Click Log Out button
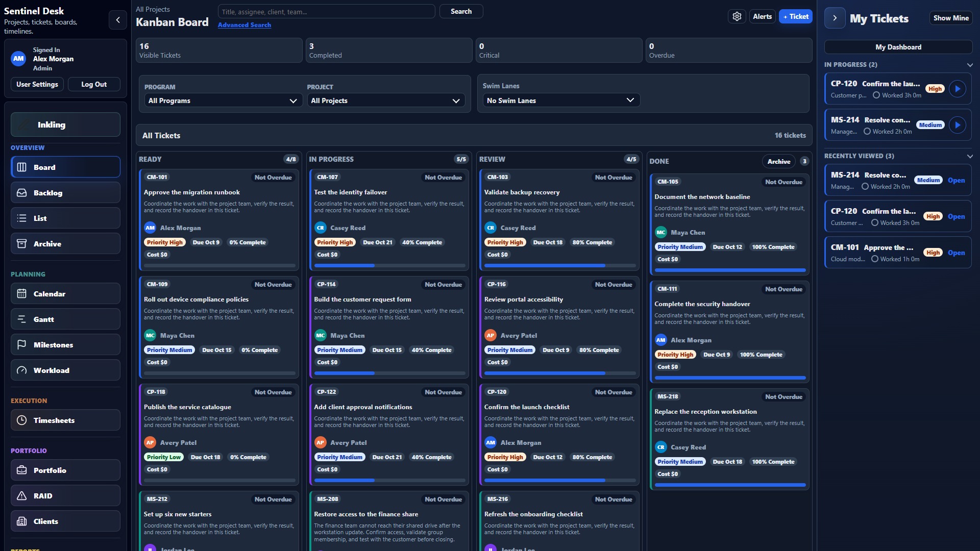 coord(94,84)
